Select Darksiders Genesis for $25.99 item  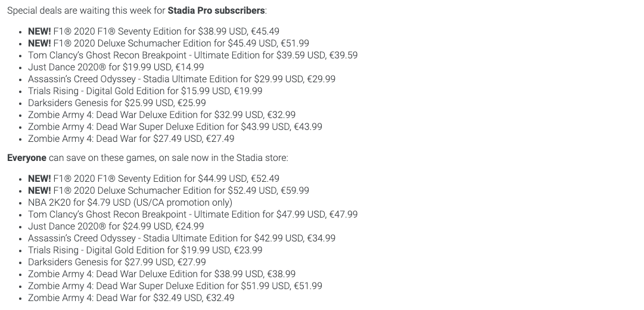[x=117, y=103]
